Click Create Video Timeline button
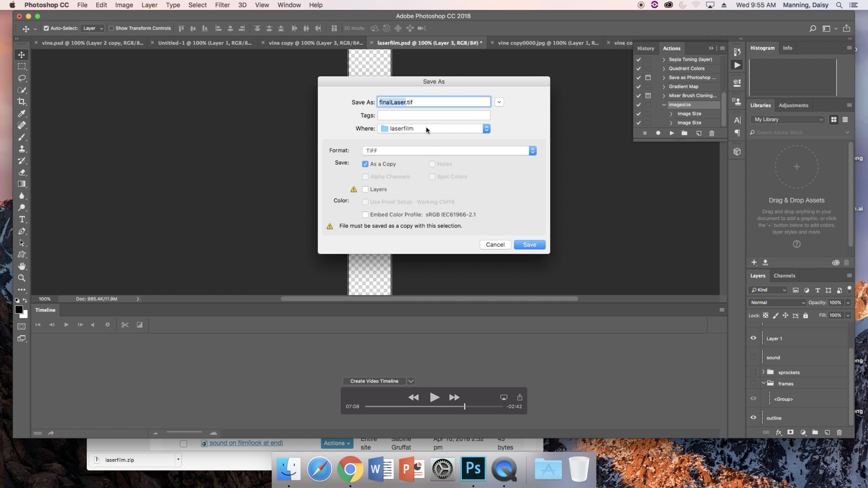 point(374,381)
